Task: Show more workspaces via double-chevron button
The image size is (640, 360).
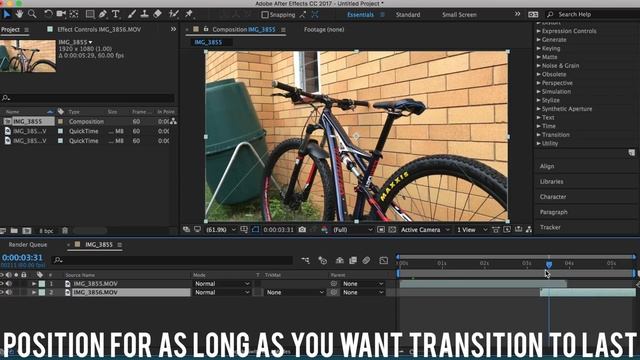Action: pyautogui.click(x=517, y=14)
